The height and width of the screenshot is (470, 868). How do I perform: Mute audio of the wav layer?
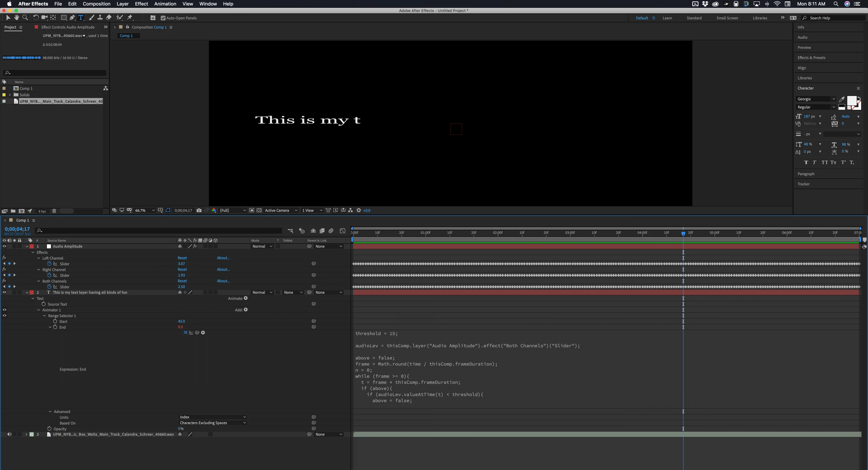coord(9,434)
